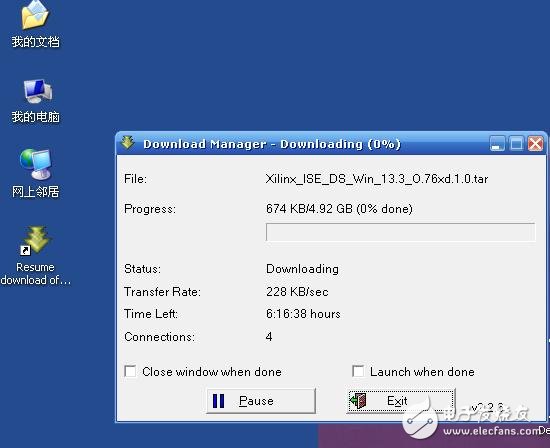The image size is (550, 448).
Task: Select the 网上邻居 desktop icon
Action: [x=35, y=173]
